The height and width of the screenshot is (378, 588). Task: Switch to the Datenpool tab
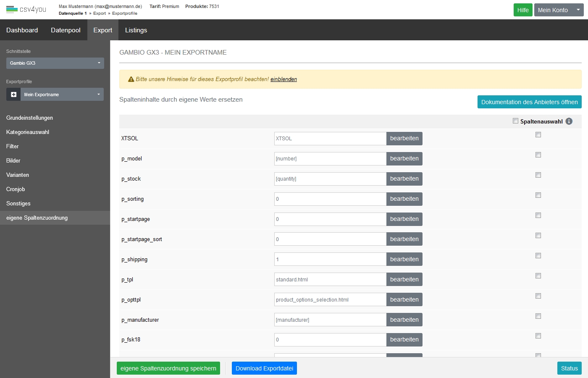click(x=66, y=30)
